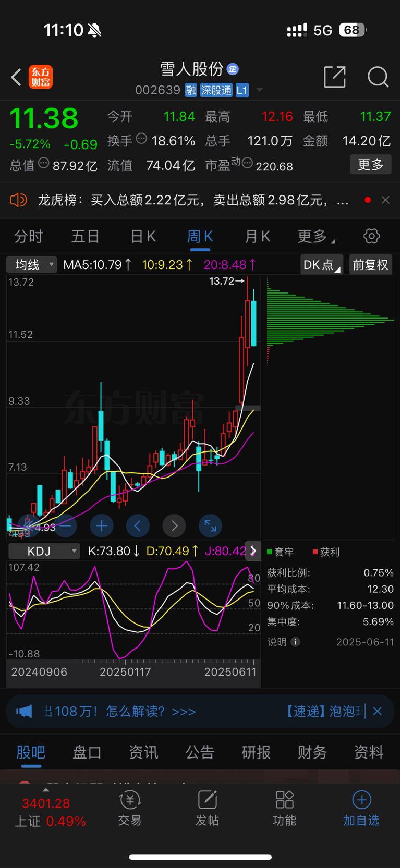Toggle the DK点 signal button
This screenshot has width=401, height=868.
click(322, 265)
